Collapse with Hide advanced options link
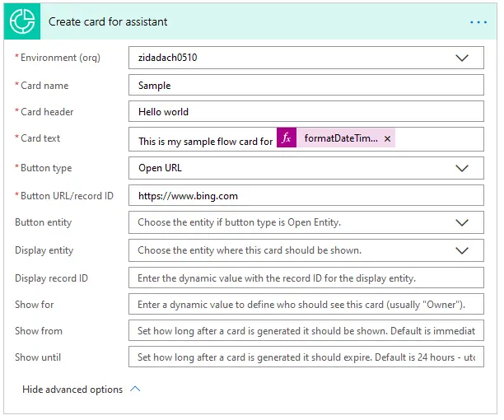The height and width of the screenshot is (420, 504). pyautogui.click(x=72, y=390)
